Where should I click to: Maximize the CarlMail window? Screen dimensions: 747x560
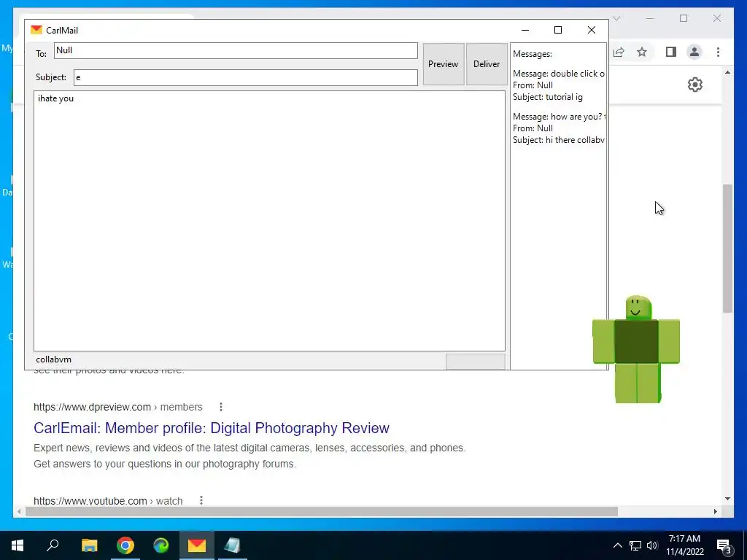558,30
